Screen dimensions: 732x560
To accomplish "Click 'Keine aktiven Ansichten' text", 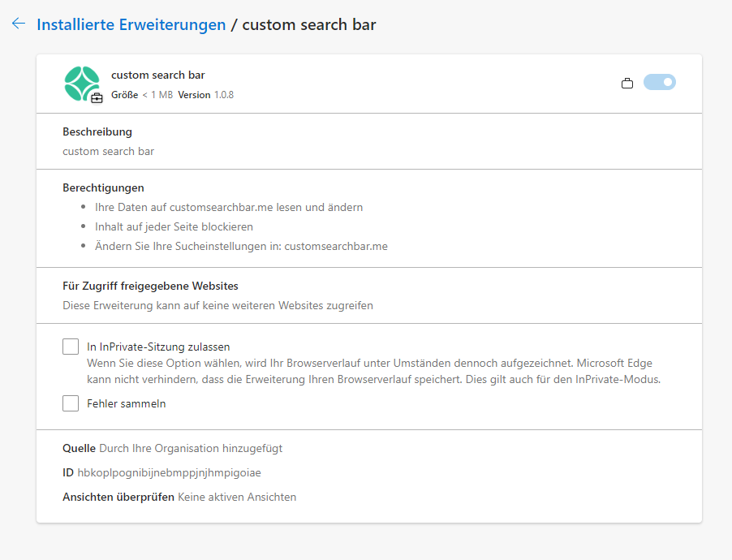I will point(237,497).
